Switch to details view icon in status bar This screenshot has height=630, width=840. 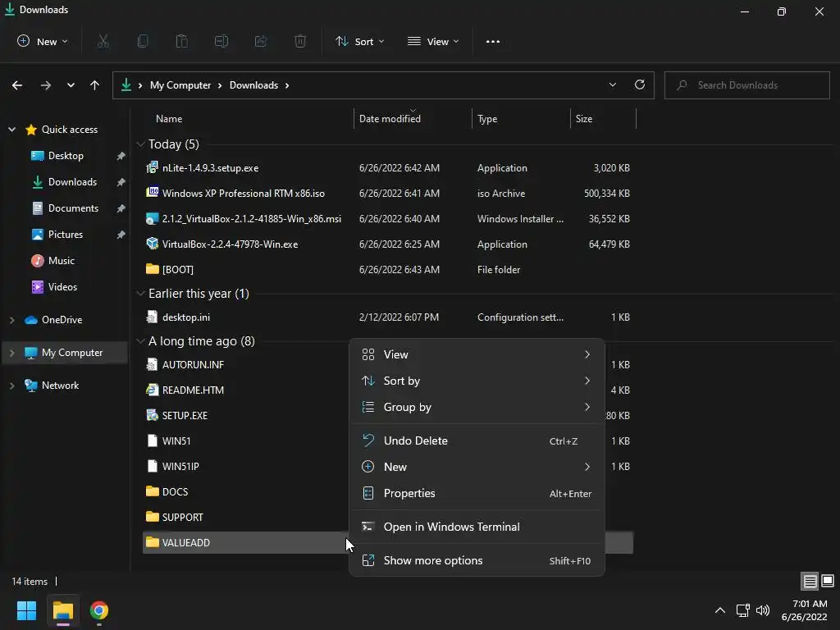pyautogui.click(x=810, y=581)
